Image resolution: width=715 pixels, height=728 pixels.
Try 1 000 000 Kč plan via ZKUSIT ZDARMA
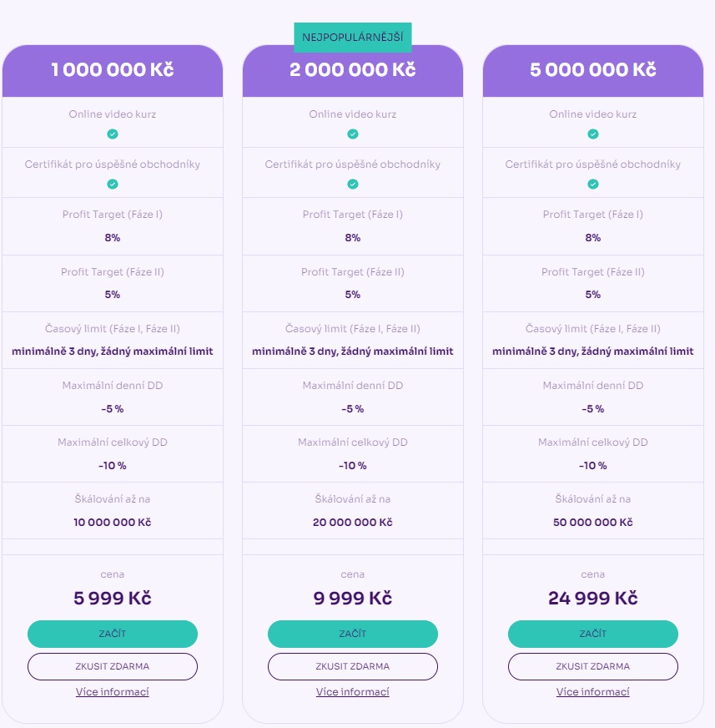click(113, 667)
